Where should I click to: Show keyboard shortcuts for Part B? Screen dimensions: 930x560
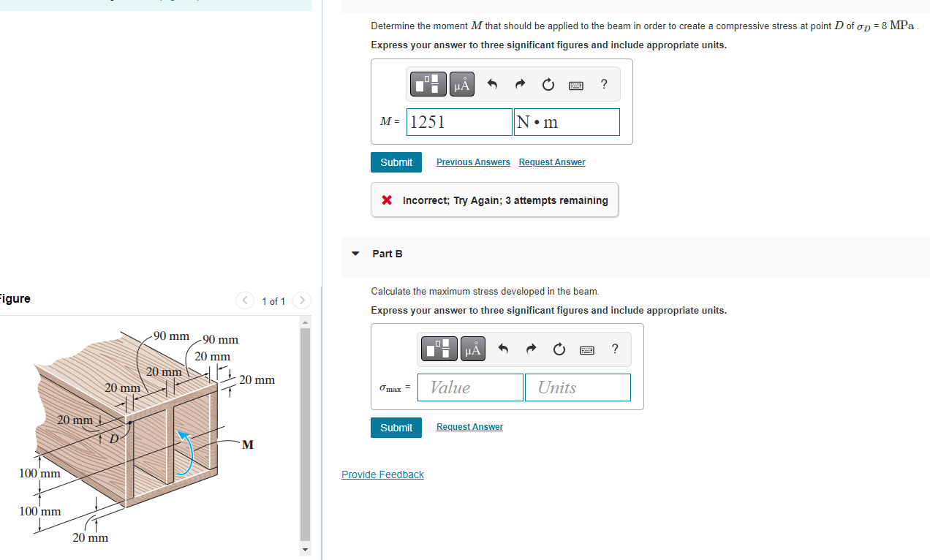587,350
